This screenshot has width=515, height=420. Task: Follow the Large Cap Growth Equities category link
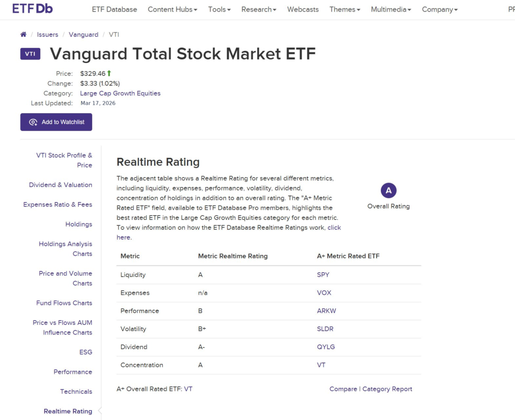(x=120, y=93)
